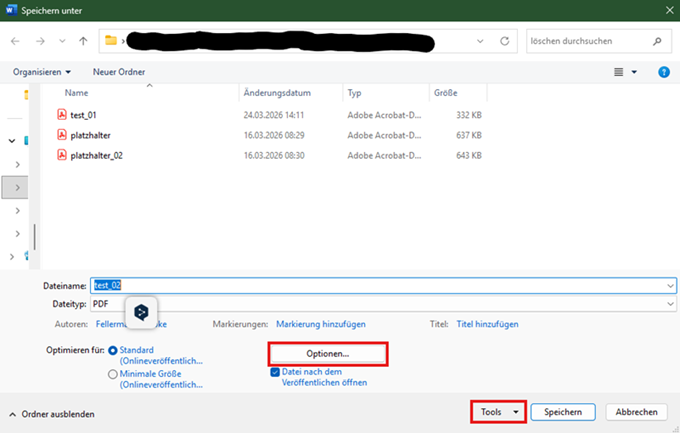Viewport: 680px width, 433px height.
Task: Click the Speichern button
Action: click(563, 412)
